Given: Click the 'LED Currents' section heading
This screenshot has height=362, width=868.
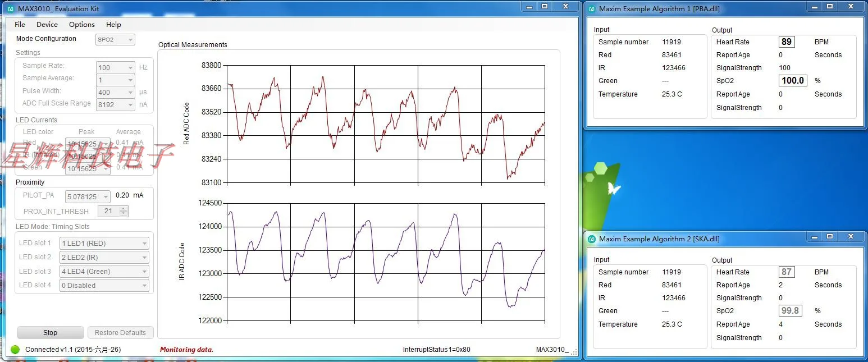Looking at the screenshot, I should (x=36, y=120).
